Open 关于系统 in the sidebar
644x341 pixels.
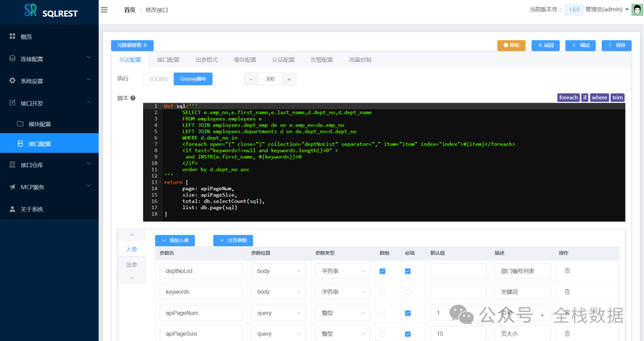[x=32, y=209]
